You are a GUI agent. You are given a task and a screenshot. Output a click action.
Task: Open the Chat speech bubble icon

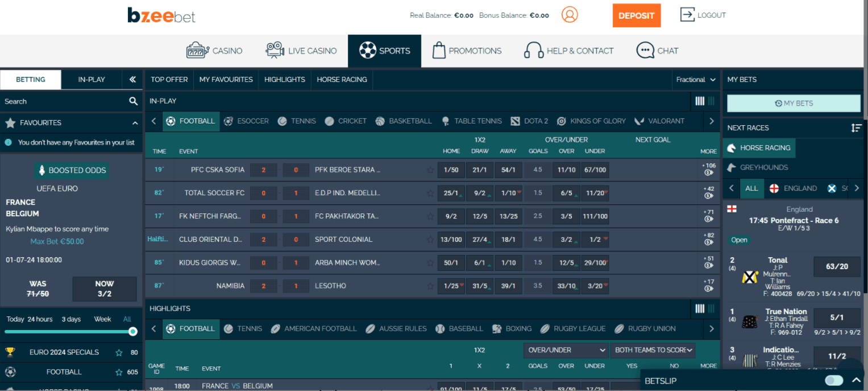(x=645, y=51)
